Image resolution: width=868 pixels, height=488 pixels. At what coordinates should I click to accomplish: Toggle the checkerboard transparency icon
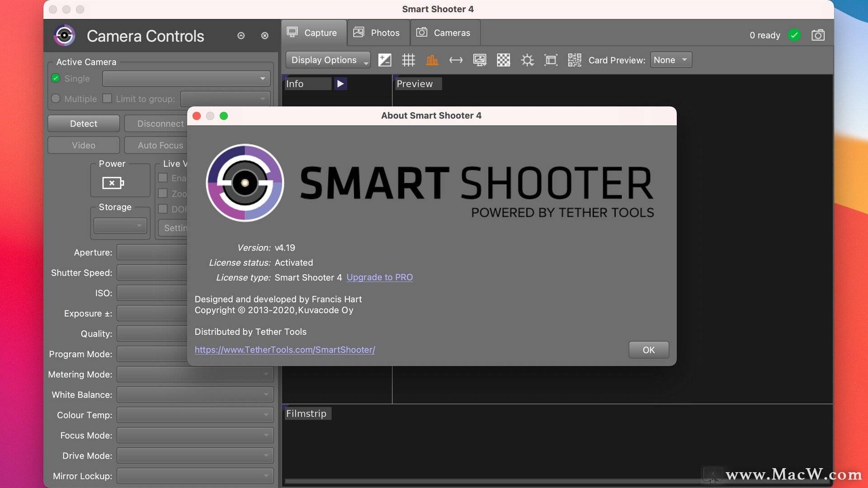point(503,60)
